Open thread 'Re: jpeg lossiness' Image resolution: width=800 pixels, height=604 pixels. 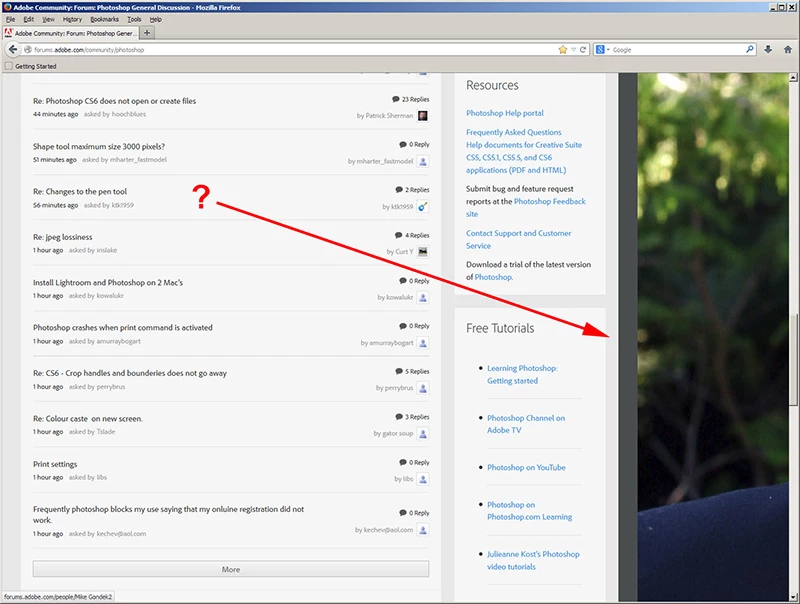63,237
